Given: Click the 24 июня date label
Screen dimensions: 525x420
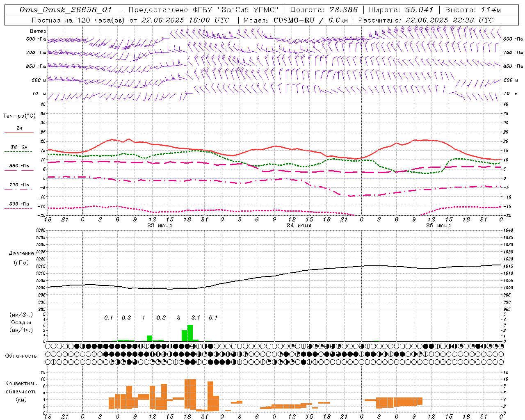Looking at the screenshot, I should (299, 226).
